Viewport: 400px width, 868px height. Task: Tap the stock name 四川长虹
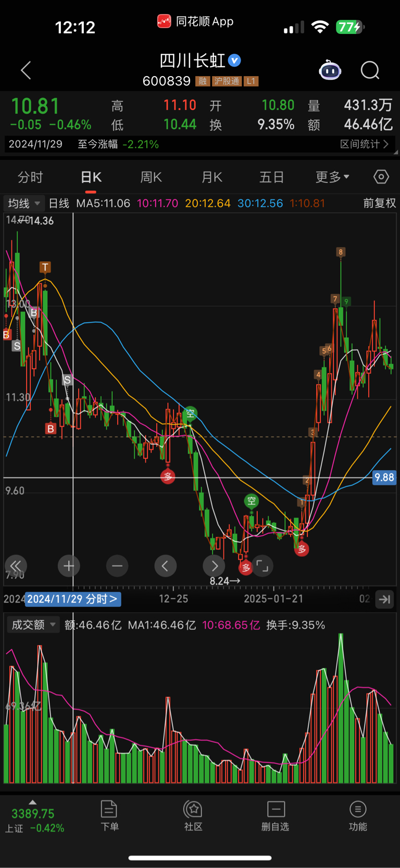[x=192, y=60]
